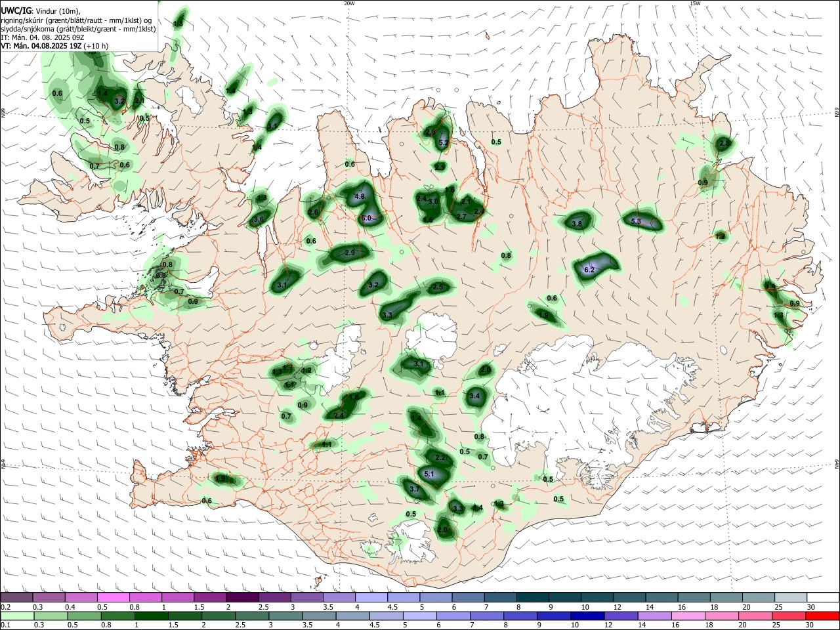Pick the lavender 14–16 swatch in rain legend

(654, 616)
